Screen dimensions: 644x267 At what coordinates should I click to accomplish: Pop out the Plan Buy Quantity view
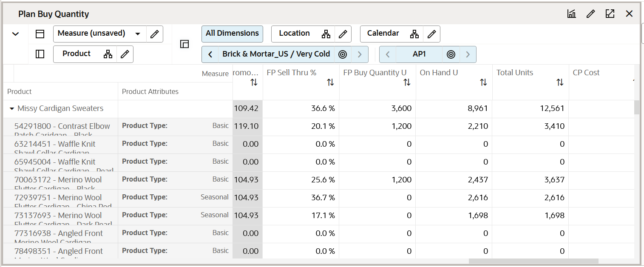tap(610, 14)
